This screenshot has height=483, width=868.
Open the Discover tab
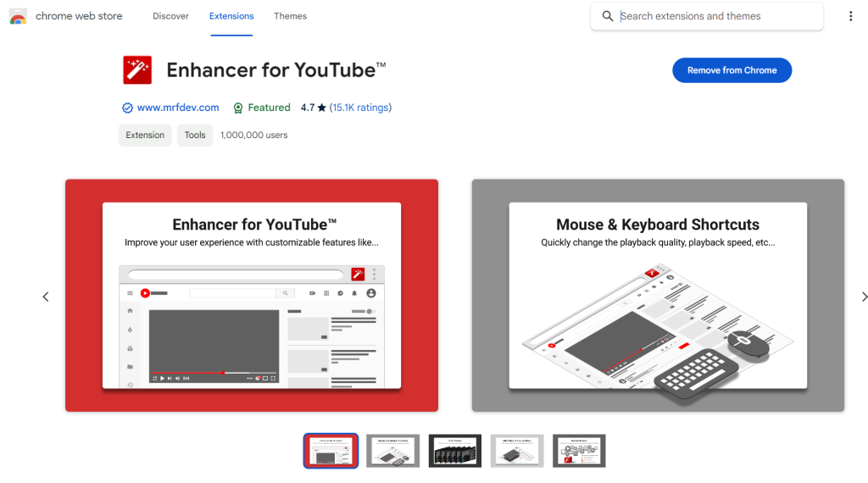click(170, 16)
